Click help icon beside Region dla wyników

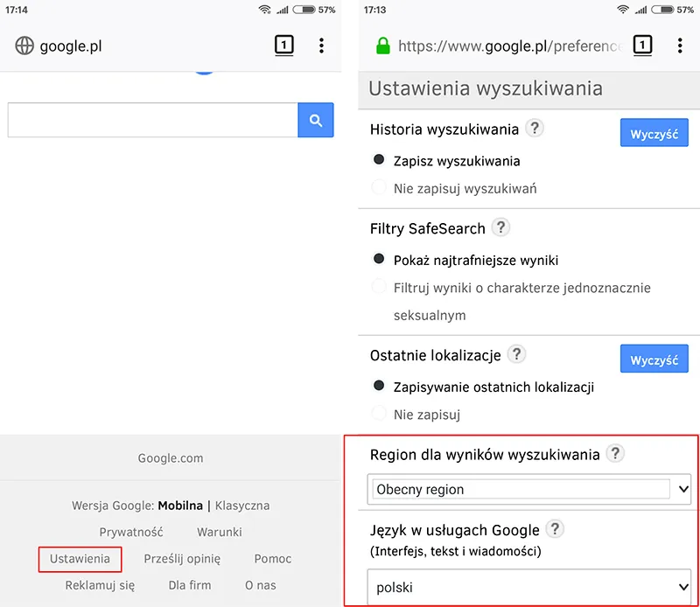pyautogui.click(x=616, y=453)
